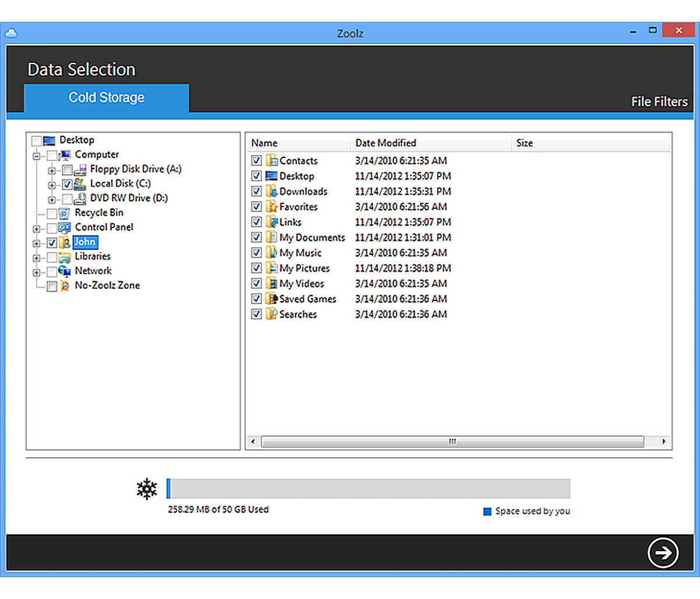This screenshot has width=700, height=599.
Task: Expand the Floppy Disk Drive (A:) node
Action: coord(52,170)
